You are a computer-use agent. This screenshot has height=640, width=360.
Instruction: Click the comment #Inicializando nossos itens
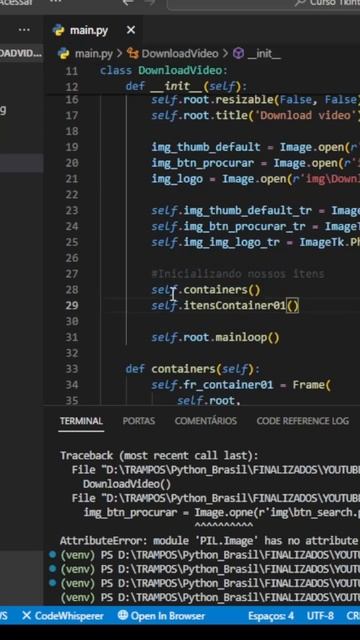click(x=238, y=274)
